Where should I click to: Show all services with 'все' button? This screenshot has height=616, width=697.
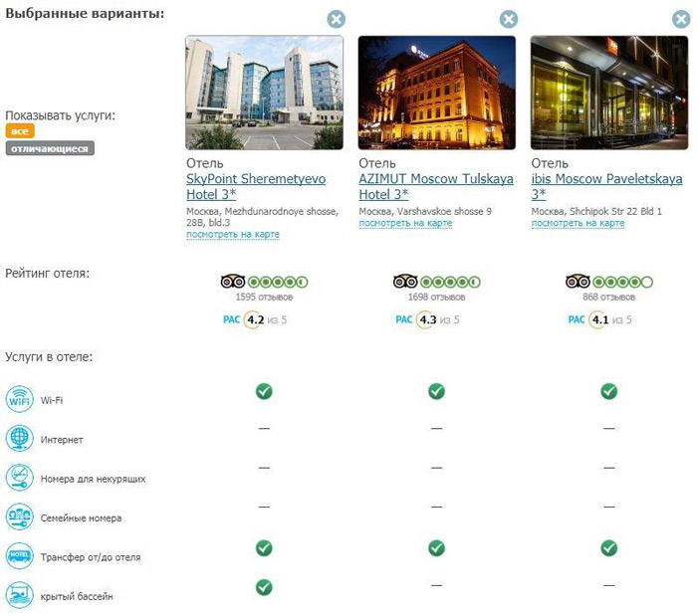click(x=20, y=131)
